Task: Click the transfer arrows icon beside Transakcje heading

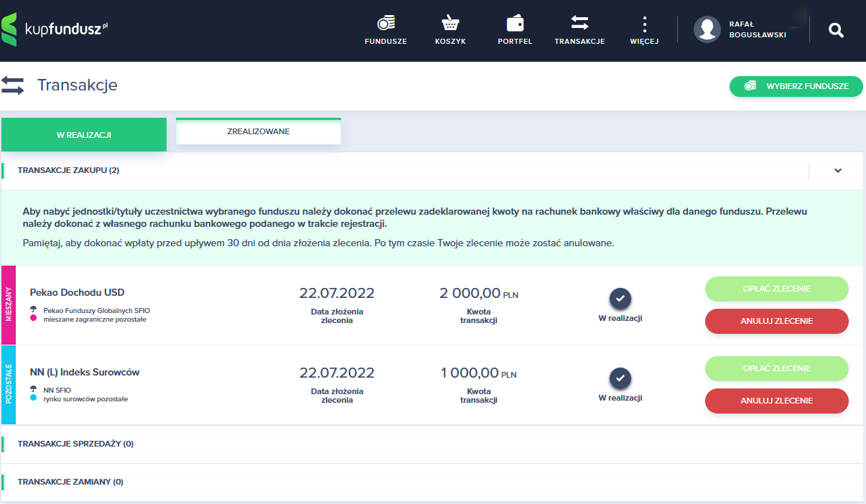Action: pos(13,85)
